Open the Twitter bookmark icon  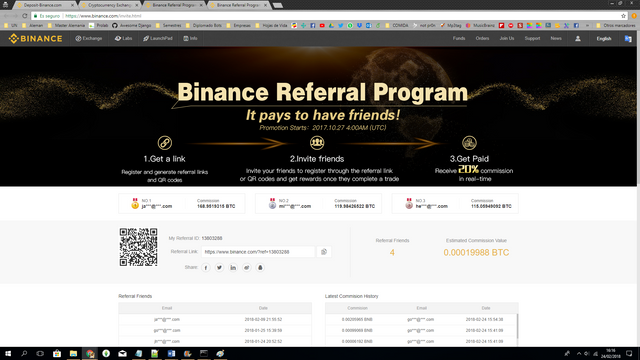point(341,25)
